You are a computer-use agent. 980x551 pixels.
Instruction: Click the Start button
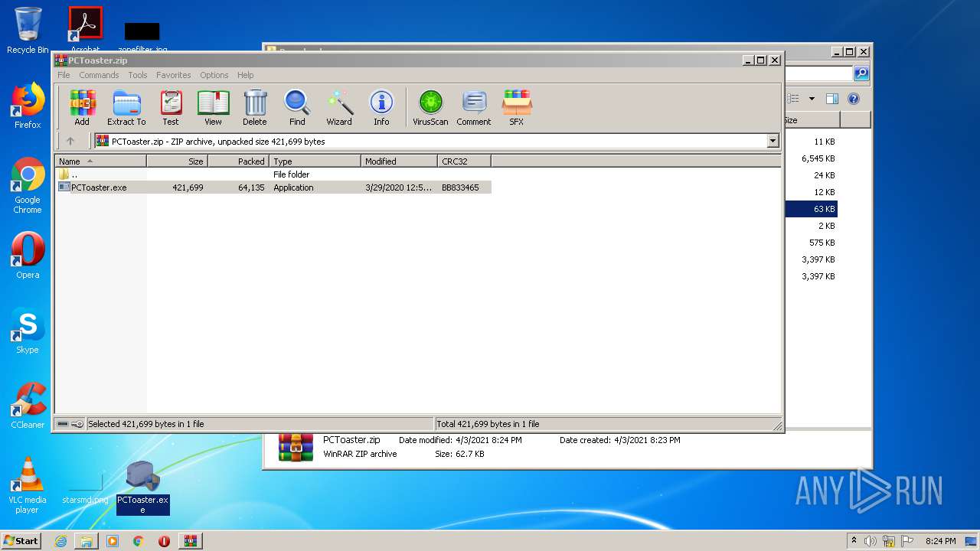point(21,540)
